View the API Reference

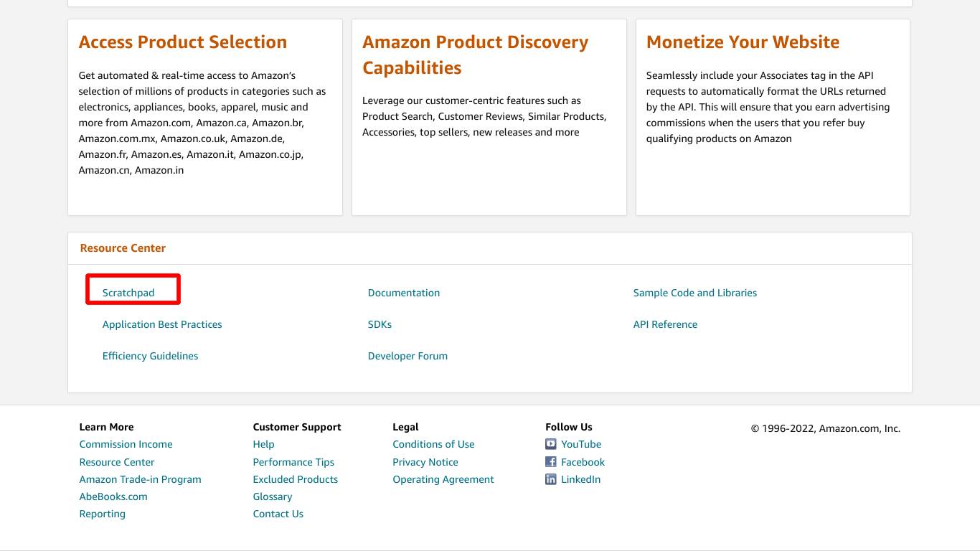665,324
